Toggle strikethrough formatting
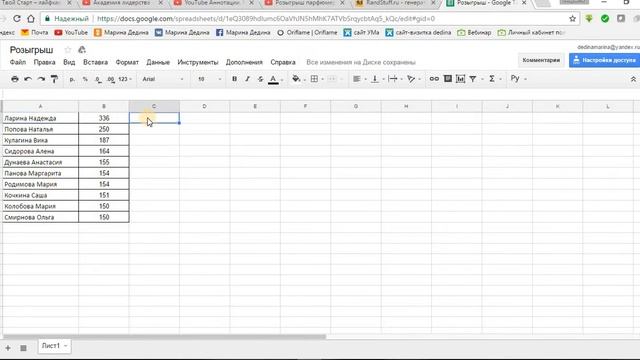Image resolution: width=640 pixels, height=360 pixels. (x=260, y=79)
